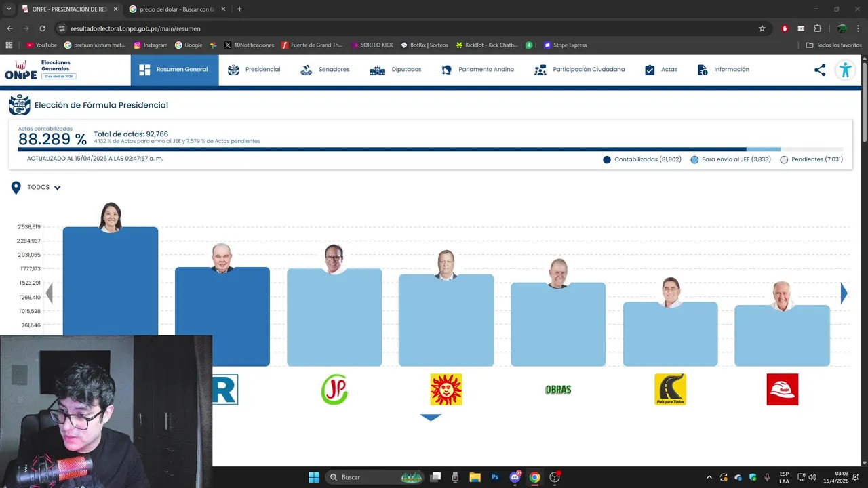Open File Explorer from the taskbar
Image resolution: width=868 pixels, height=488 pixels.
click(x=475, y=477)
